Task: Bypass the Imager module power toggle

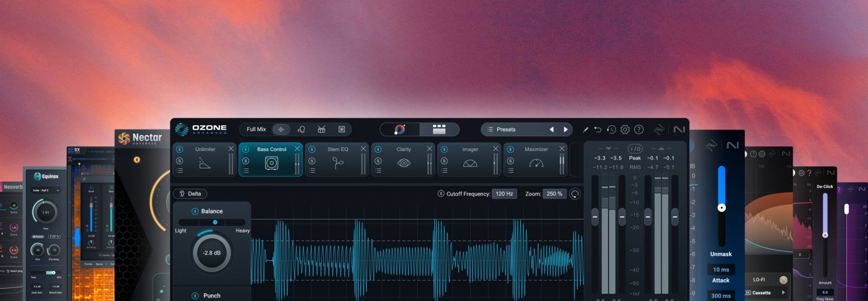Action: (x=444, y=149)
